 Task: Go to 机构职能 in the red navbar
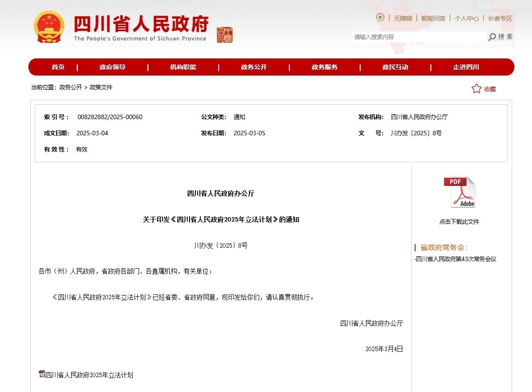pyautogui.click(x=183, y=67)
